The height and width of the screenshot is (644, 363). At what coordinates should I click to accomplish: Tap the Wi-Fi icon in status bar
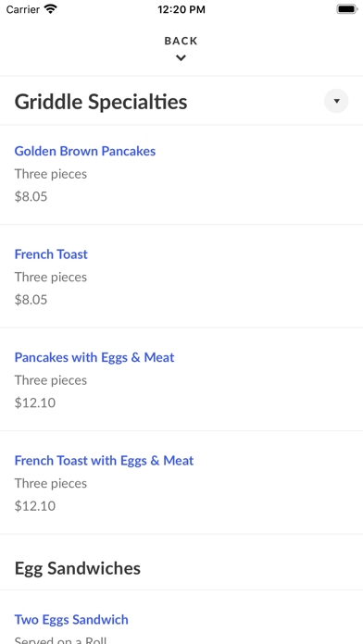[x=51, y=9]
